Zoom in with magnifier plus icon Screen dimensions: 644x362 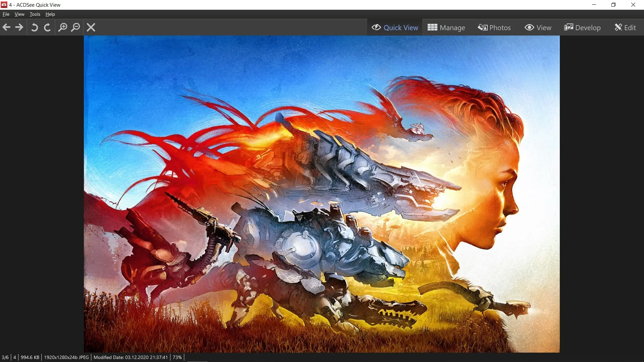[63, 27]
